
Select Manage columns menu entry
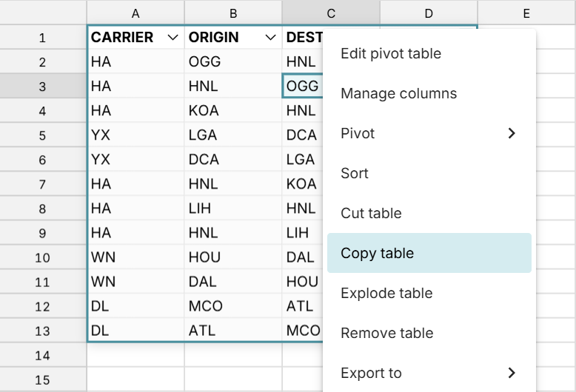click(398, 94)
